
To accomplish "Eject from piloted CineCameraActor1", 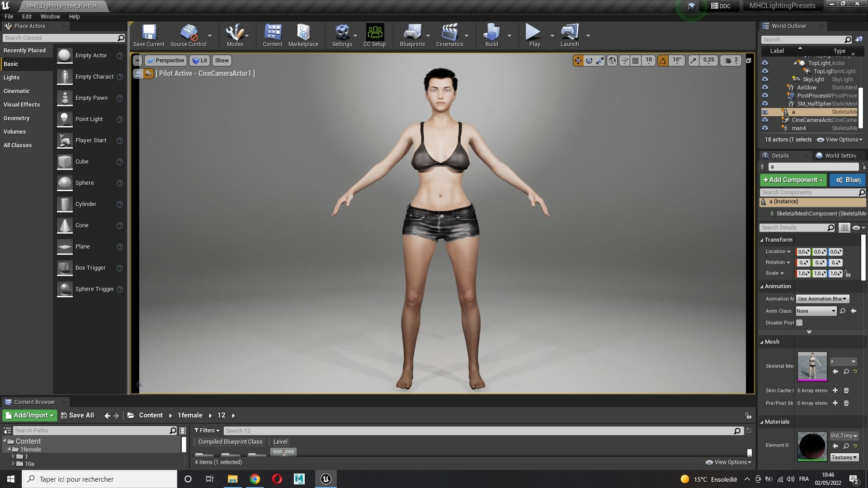I will click(138, 73).
